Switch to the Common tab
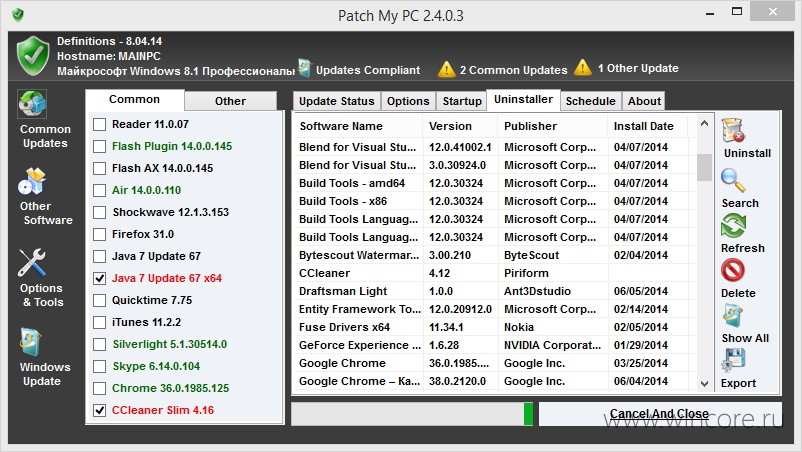 (x=135, y=100)
